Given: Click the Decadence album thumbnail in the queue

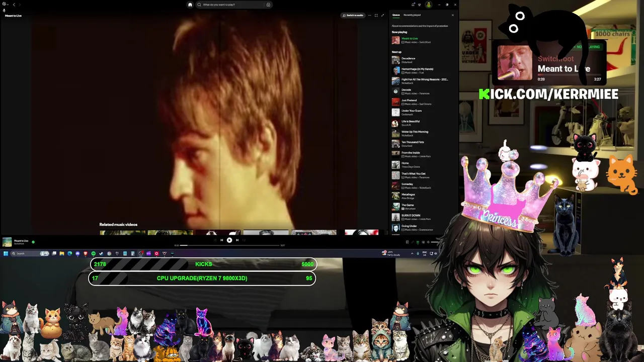Looking at the screenshot, I should (x=395, y=60).
